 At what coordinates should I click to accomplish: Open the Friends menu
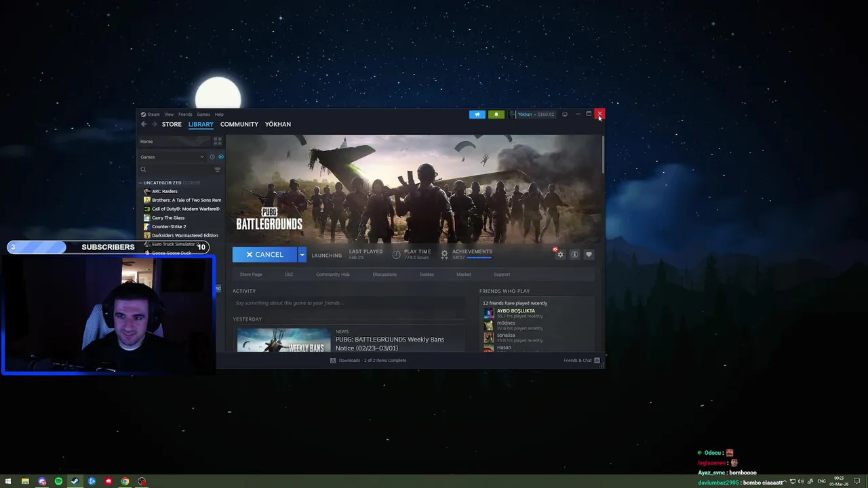(185, 115)
